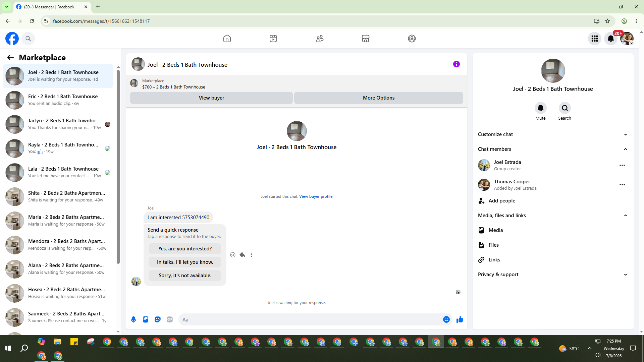Open the notifications bell with 20+ badge
This screenshot has width=644, height=362.
[x=611, y=39]
